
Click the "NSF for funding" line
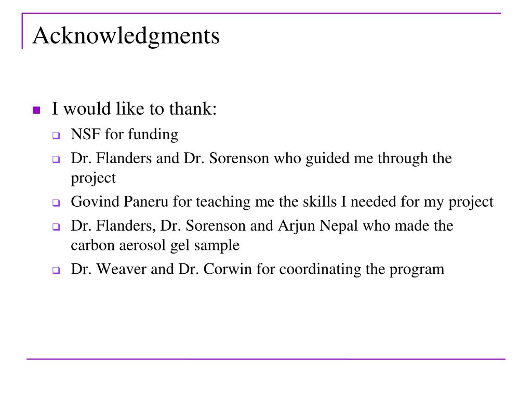pyautogui.click(x=125, y=135)
